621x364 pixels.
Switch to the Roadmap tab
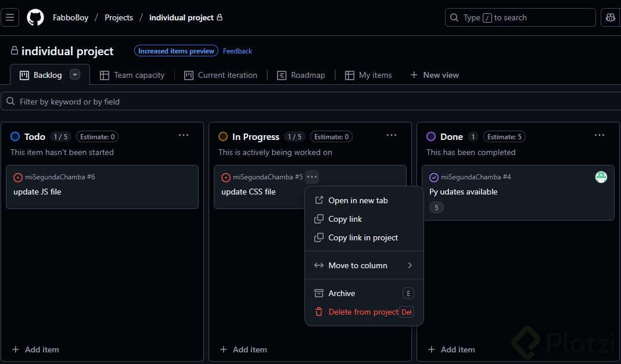pyautogui.click(x=301, y=75)
